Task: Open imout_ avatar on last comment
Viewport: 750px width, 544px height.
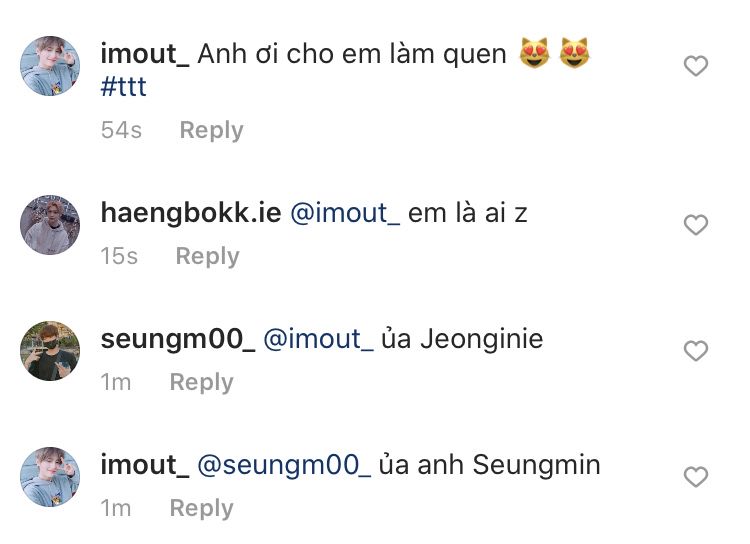Action: pyautogui.click(x=50, y=476)
